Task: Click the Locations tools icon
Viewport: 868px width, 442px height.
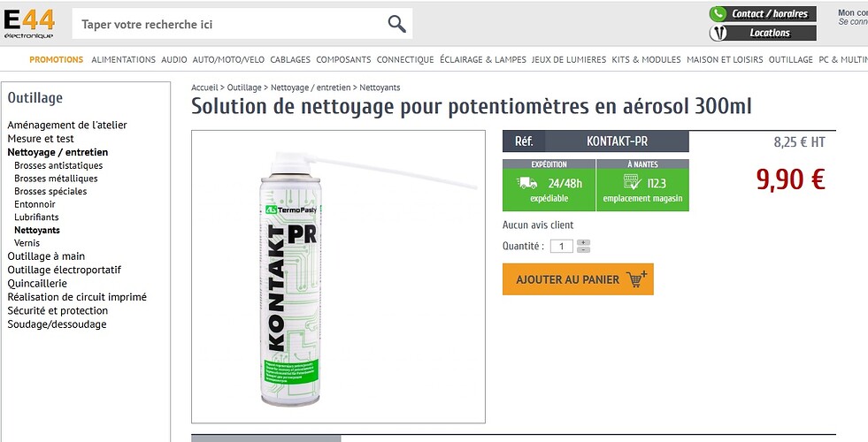Action: [x=718, y=33]
